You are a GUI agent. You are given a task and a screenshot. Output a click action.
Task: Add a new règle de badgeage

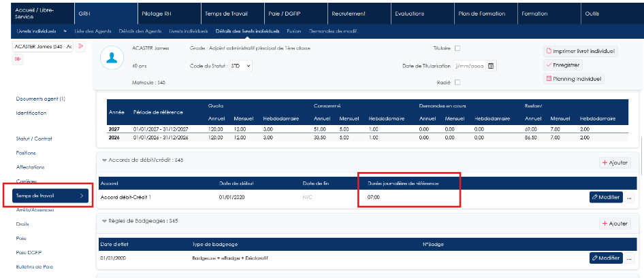615,224
